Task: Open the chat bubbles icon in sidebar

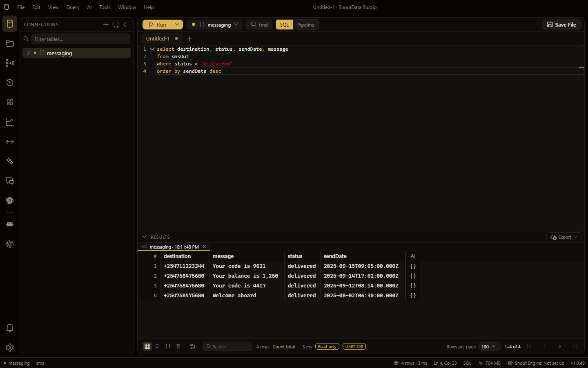Action: tap(10, 181)
